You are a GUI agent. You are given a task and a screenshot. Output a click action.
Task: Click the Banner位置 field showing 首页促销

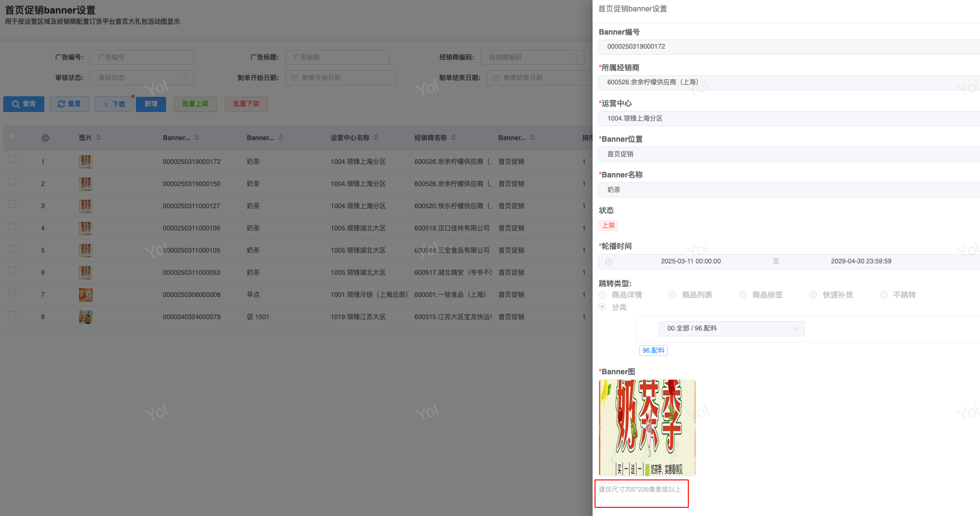(789, 154)
